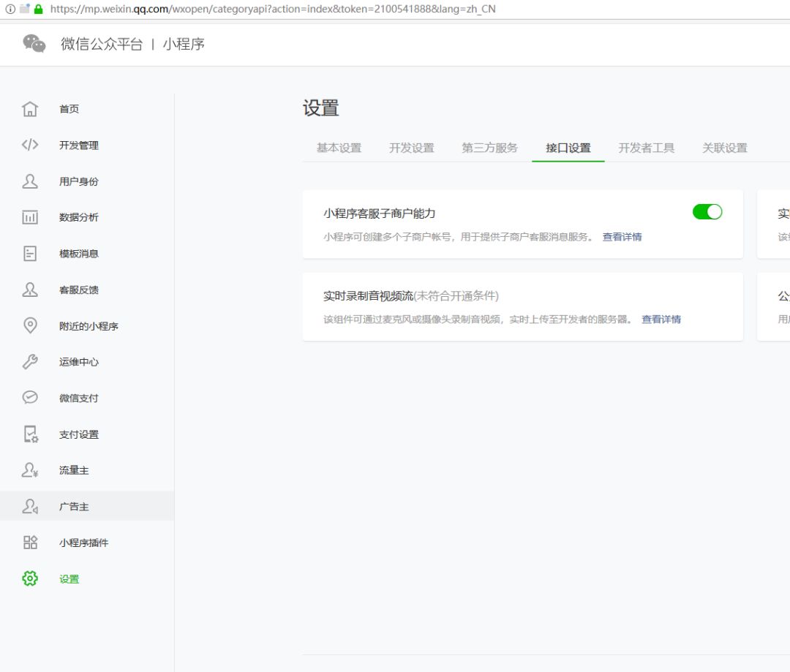
Task: Open 查看详情 link for 实时录制音视频流
Action: tap(661, 319)
